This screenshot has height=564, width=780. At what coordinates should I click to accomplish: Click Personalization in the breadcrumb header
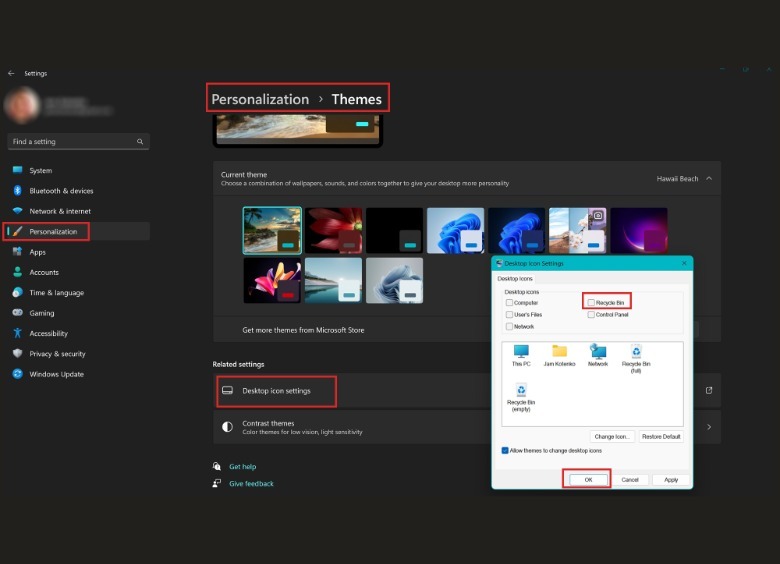point(260,99)
